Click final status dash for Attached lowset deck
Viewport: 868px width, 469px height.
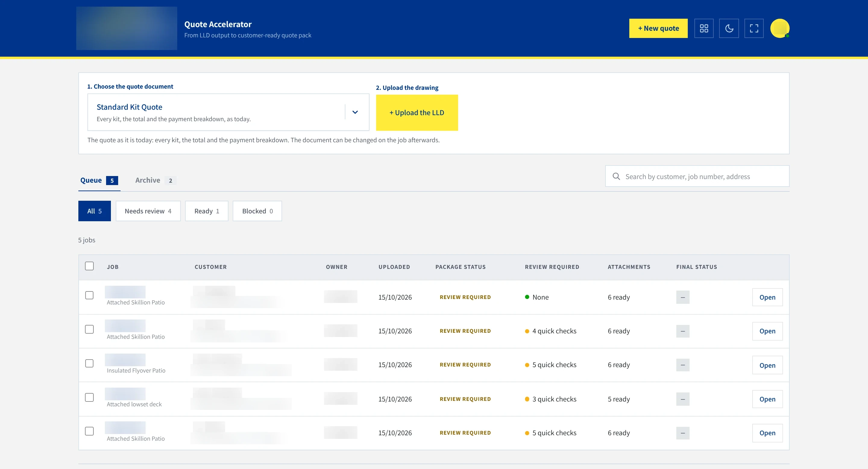click(x=683, y=399)
